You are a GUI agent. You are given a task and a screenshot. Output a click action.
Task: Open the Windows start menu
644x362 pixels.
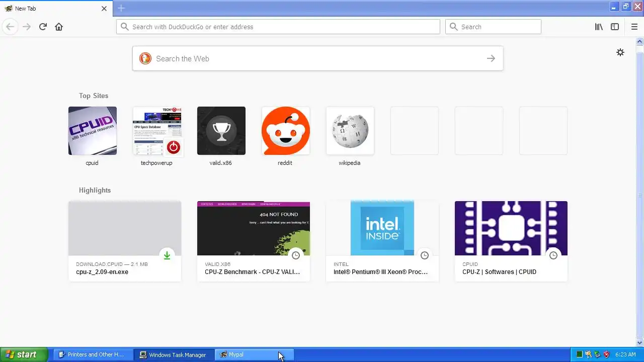click(24, 354)
